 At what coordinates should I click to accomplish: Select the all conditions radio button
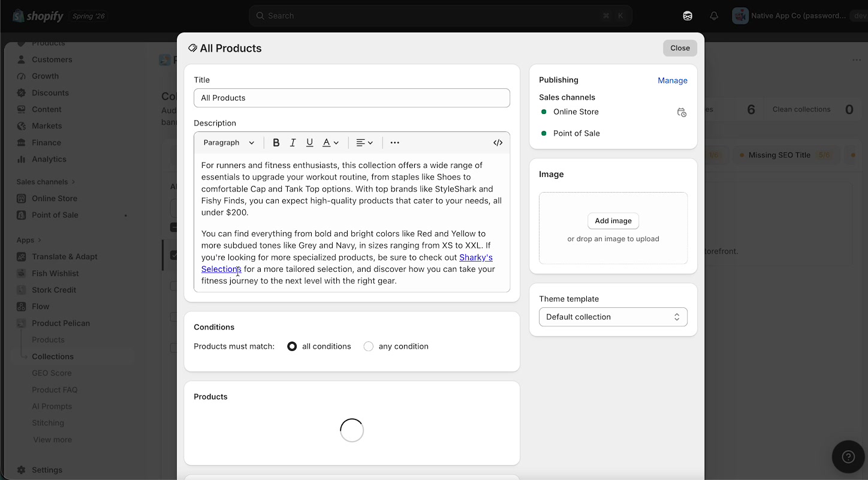(292, 346)
